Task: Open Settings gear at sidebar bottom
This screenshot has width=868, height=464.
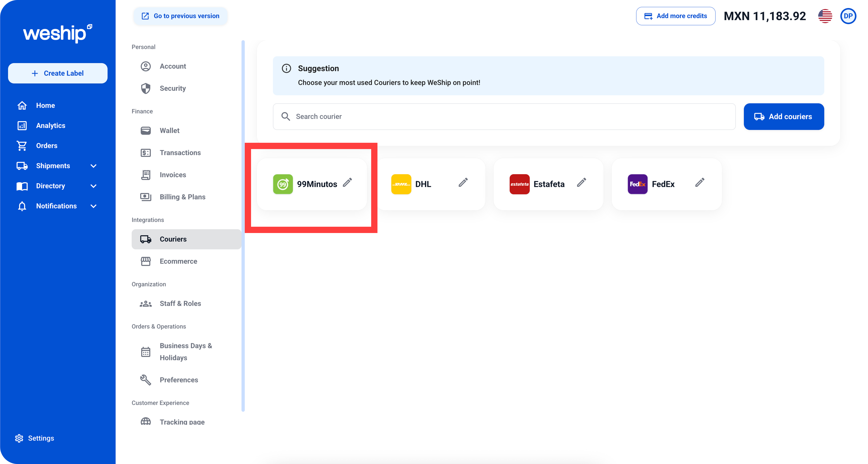Action: pyautogui.click(x=19, y=438)
